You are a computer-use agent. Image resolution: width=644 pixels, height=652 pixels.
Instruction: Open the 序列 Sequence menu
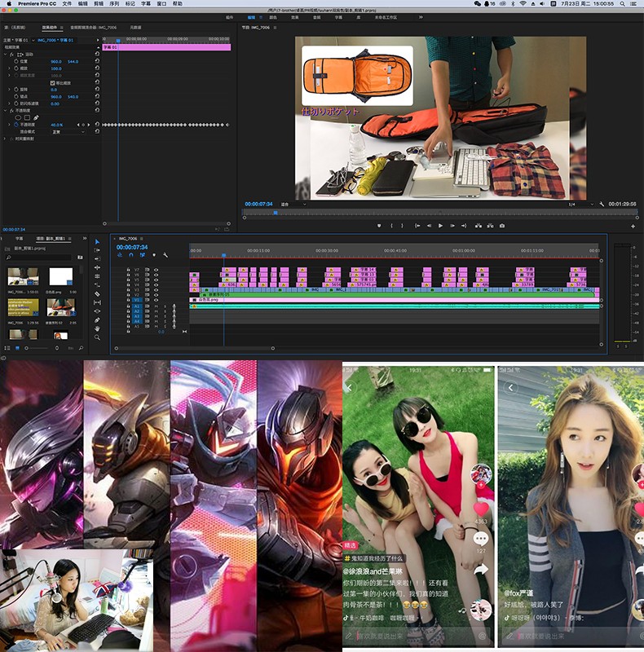coord(114,3)
